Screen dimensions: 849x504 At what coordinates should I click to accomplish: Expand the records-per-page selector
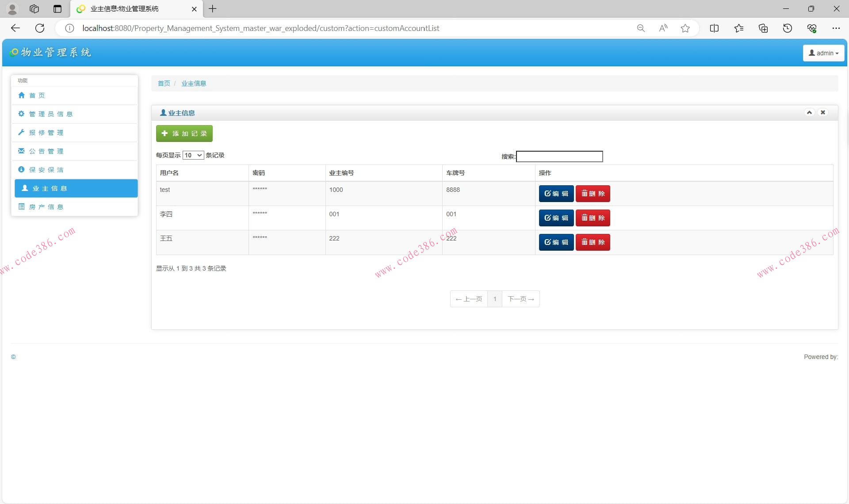click(x=193, y=155)
